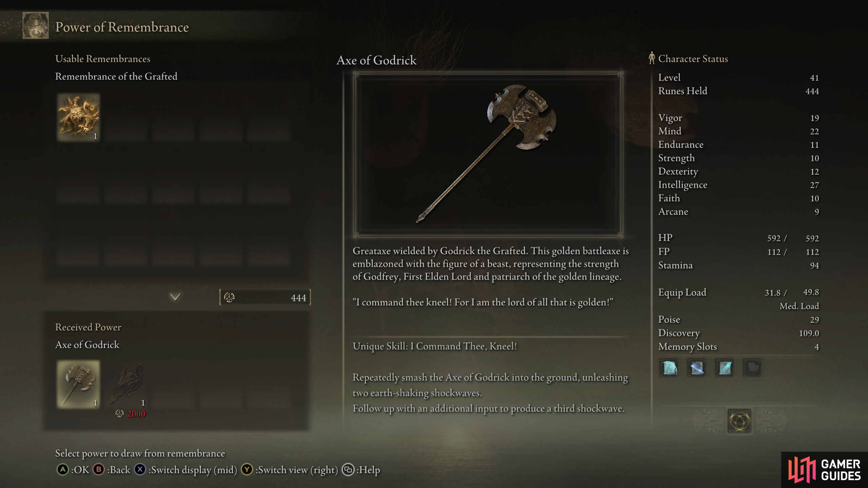Click the third memory slot spell icon
868x488 pixels.
click(725, 368)
